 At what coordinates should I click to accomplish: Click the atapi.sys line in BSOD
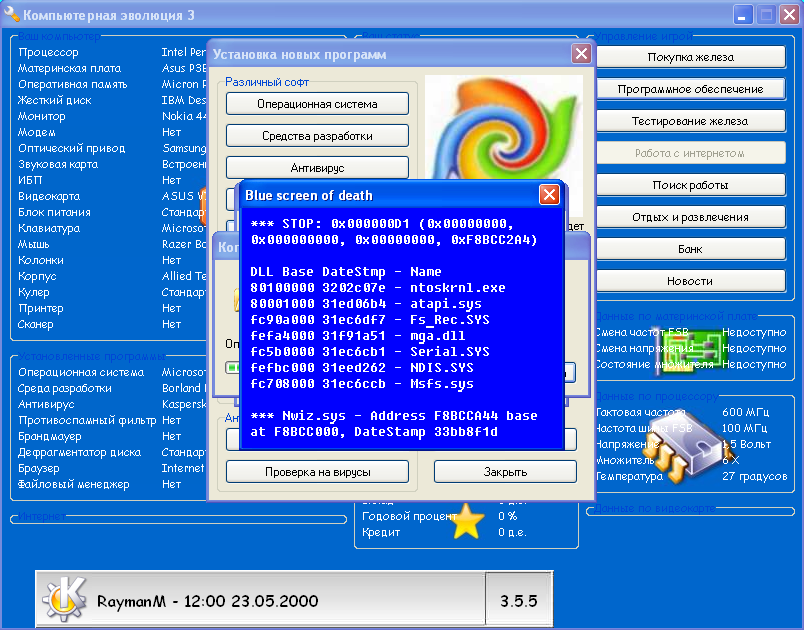(x=366, y=304)
